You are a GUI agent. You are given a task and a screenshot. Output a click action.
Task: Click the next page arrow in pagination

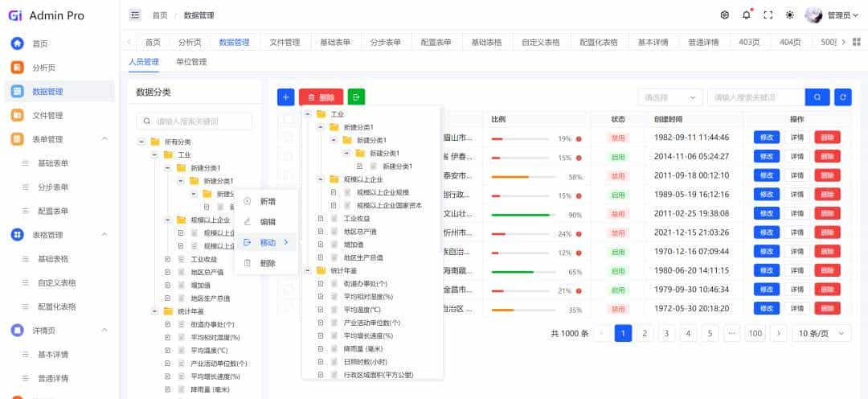pos(779,333)
